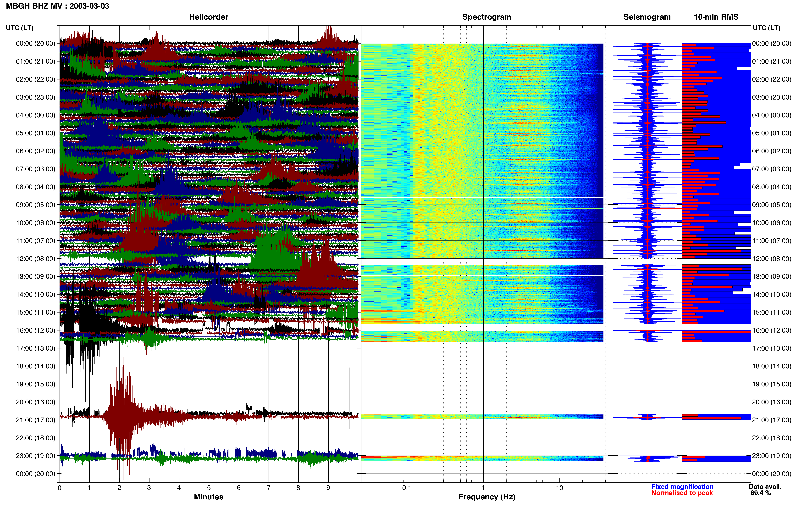Click the '2' tick on the Minutes axis
Viewport: 812px width, 508px height.
tap(119, 488)
